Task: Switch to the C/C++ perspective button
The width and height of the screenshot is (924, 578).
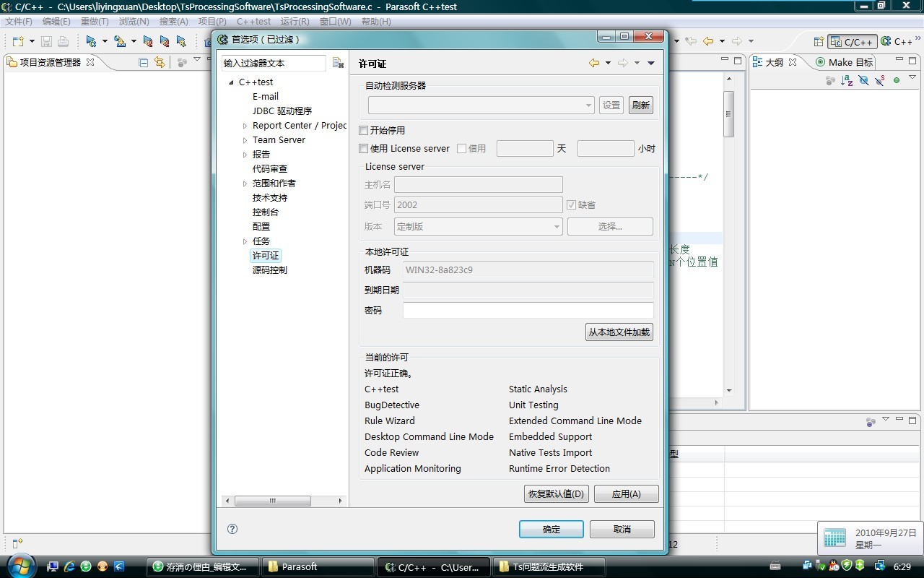Action: [x=853, y=41]
